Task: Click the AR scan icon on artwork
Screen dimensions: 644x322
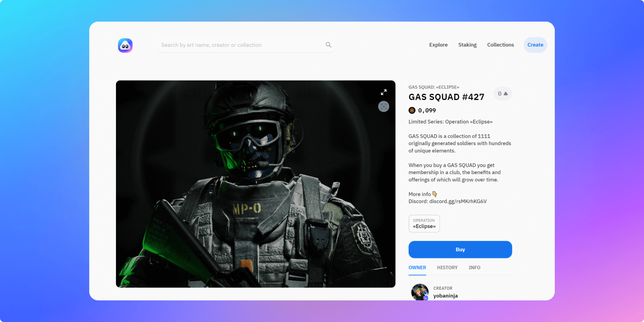Action: coord(384,107)
